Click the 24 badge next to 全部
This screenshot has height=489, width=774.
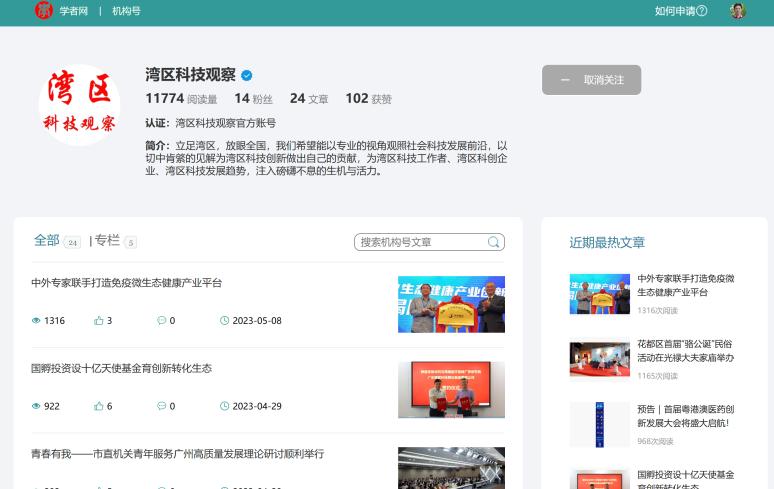point(73,242)
